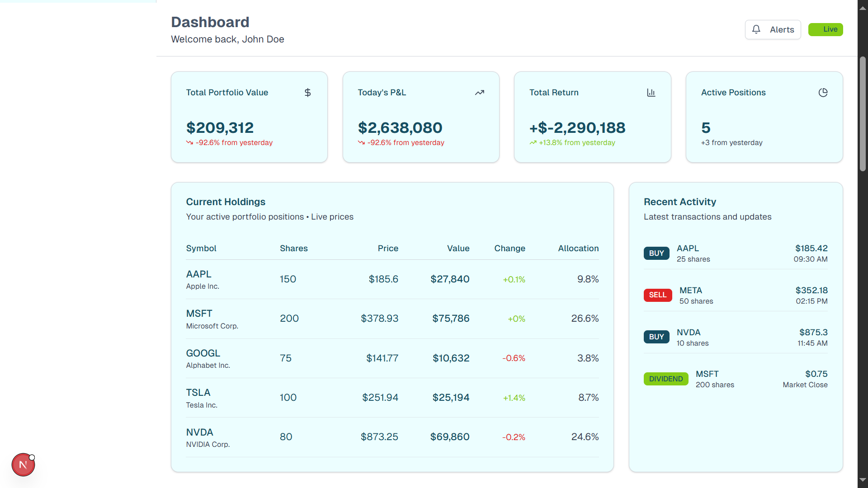Click the bell icon inside the Alerts button
The height and width of the screenshot is (488, 868).
[756, 29]
